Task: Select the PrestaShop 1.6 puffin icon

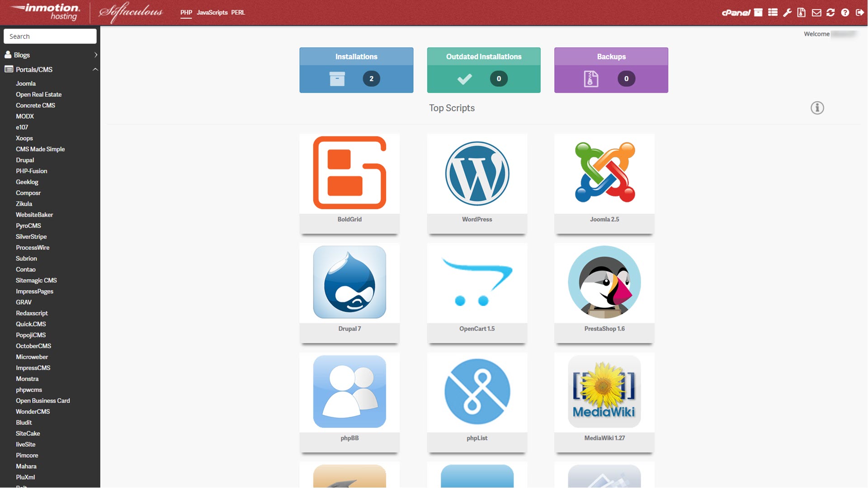Action: point(604,282)
